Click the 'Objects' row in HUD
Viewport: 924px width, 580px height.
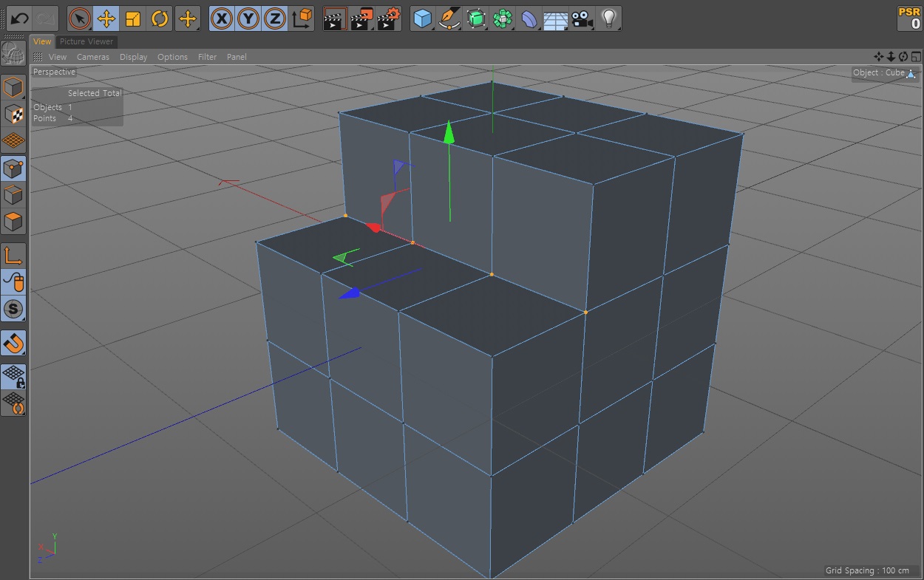coord(53,107)
